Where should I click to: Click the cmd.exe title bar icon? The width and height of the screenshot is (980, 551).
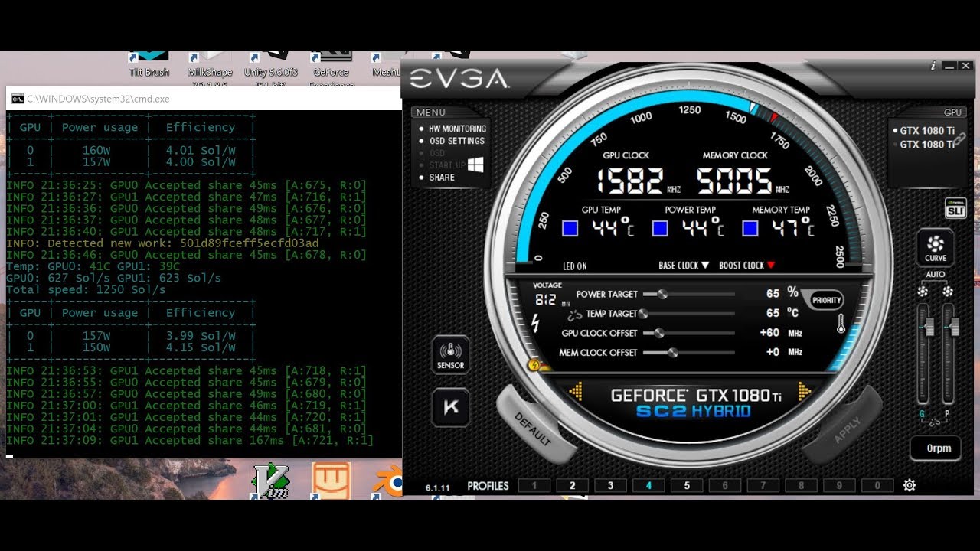17,99
